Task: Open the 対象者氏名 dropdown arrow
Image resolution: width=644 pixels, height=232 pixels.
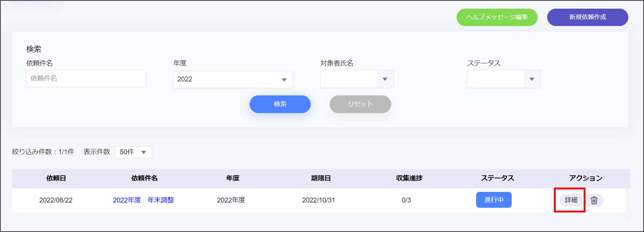Action: (385, 79)
